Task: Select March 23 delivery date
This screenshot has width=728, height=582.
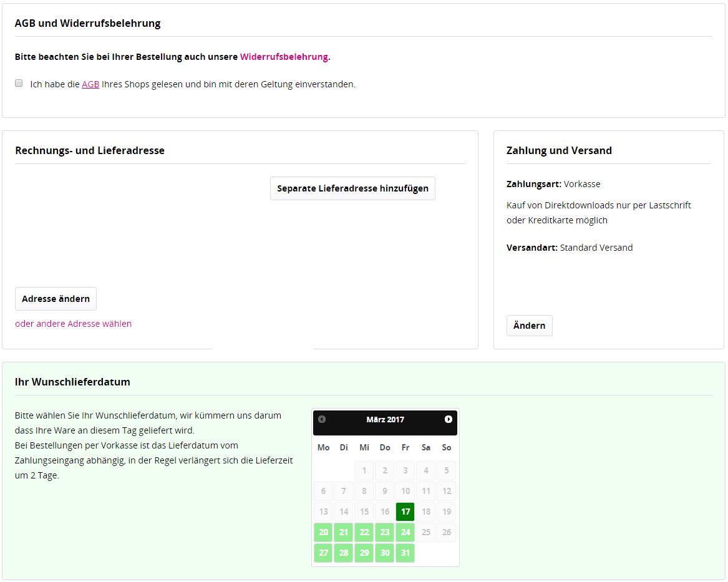Action: [x=385, y=533]
